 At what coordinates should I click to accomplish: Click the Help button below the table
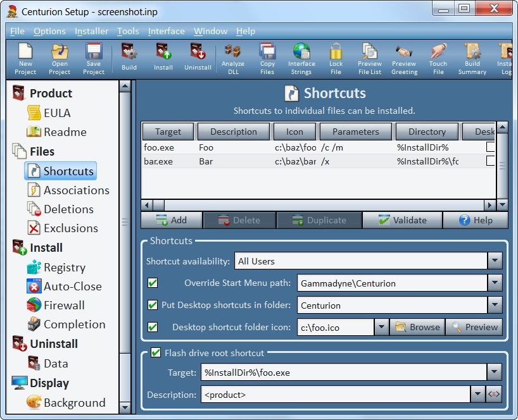click(x=476, y=220)
